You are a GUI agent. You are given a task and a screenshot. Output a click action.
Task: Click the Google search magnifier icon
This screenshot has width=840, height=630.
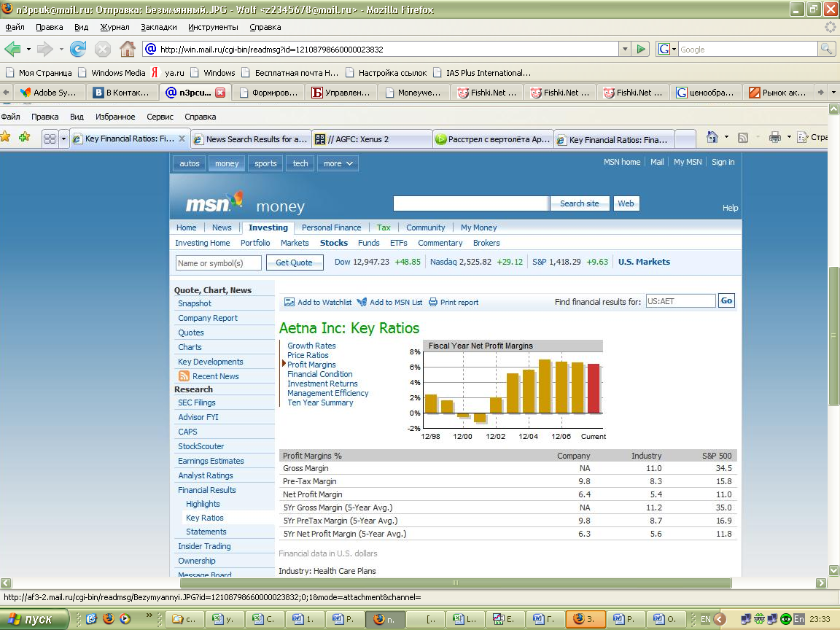(826, 50)
